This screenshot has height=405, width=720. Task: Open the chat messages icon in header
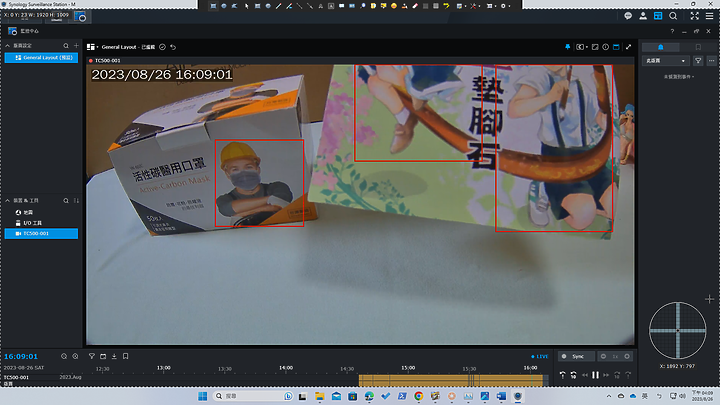(628, 16)
